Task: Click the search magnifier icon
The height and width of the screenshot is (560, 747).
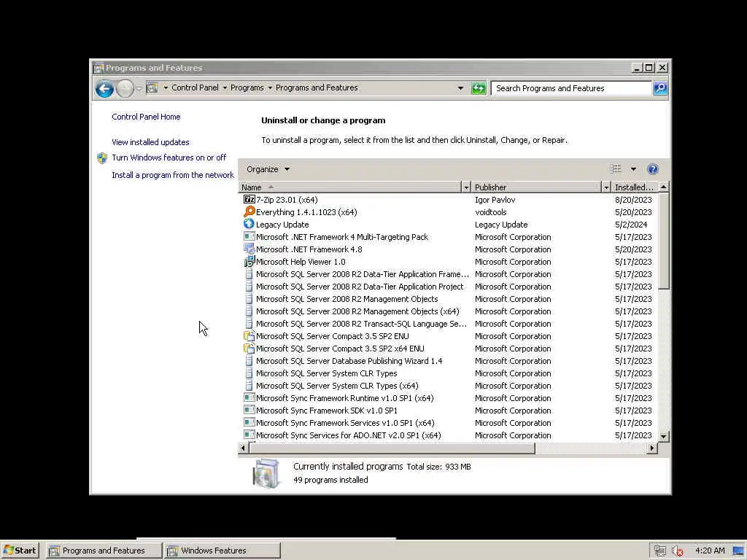Action: 659,88
